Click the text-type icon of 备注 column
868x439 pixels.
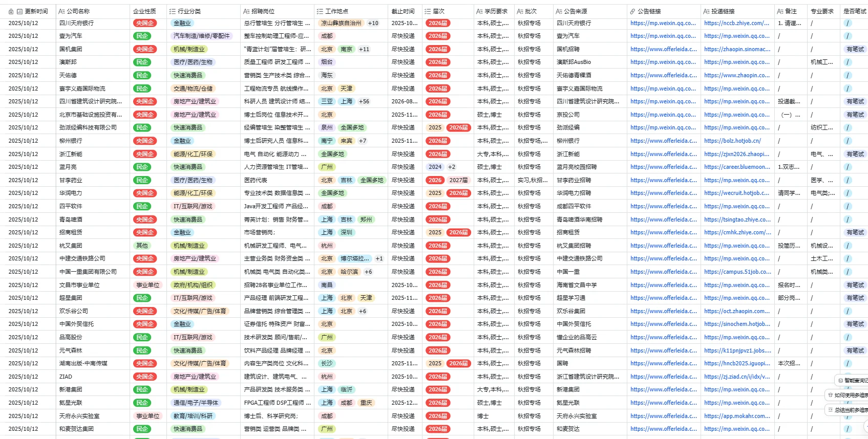click(x=780, y=11)
